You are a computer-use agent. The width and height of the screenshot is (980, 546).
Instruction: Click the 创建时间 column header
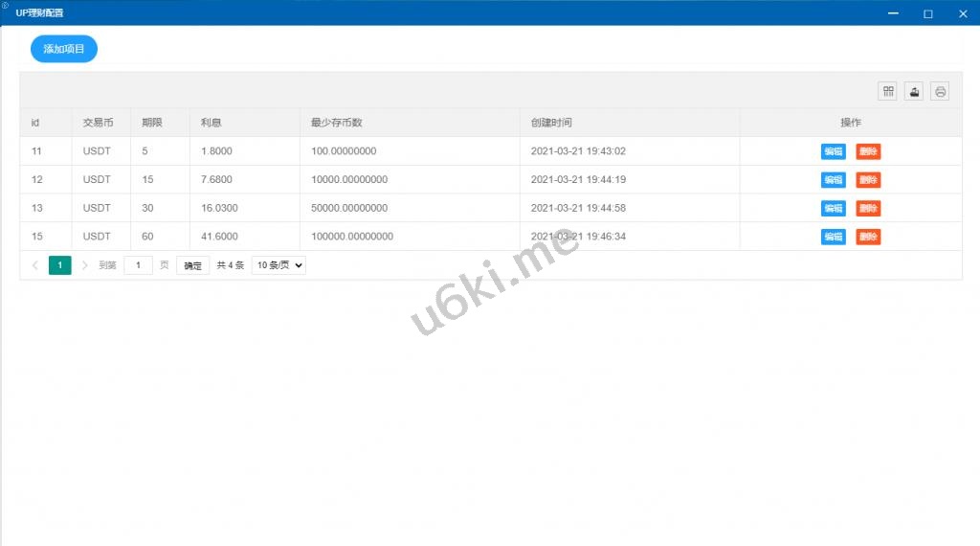(x=551, y=123)
